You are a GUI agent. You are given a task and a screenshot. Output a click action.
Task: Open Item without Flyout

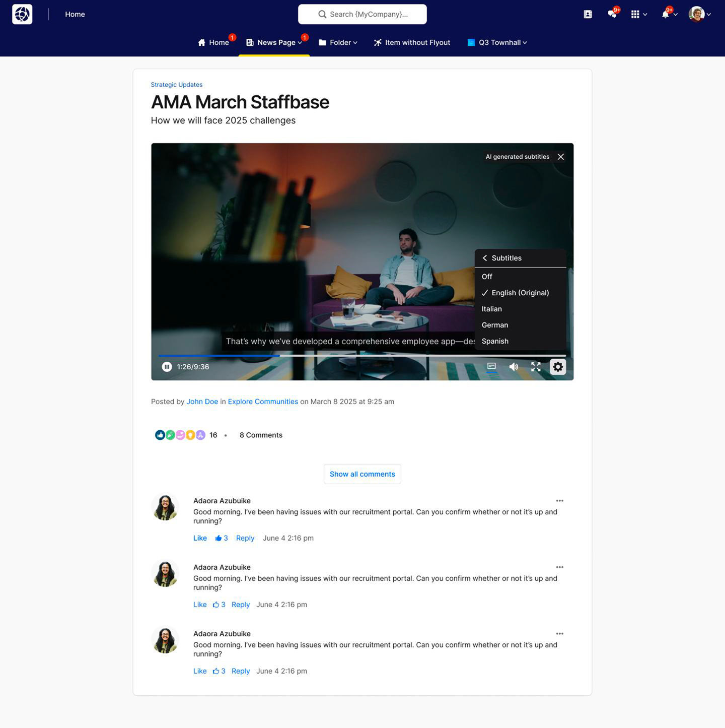pos(412,42)
